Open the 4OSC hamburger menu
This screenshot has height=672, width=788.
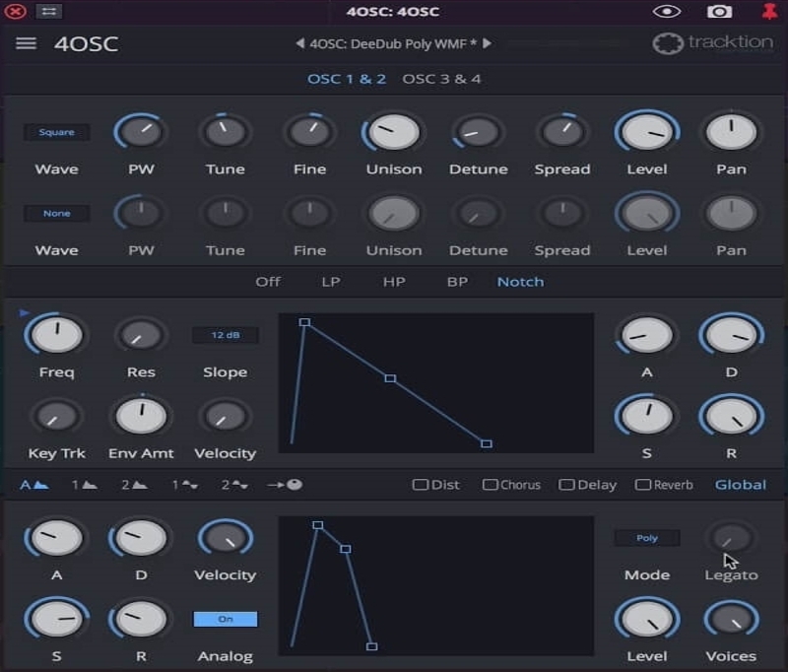[x=27, y=43]
